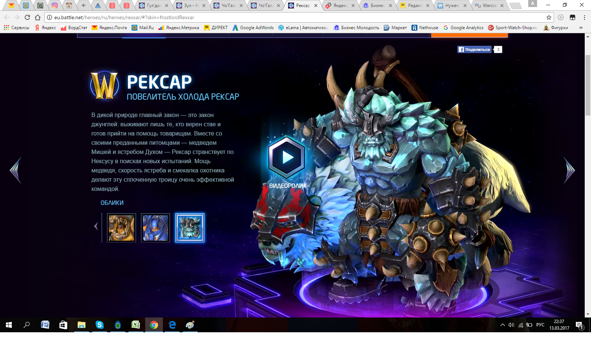This screenshot has width=591, height=364.
Task: Expand the hidden bookmarks overflow chevron
Action: (x=581, y=28)
